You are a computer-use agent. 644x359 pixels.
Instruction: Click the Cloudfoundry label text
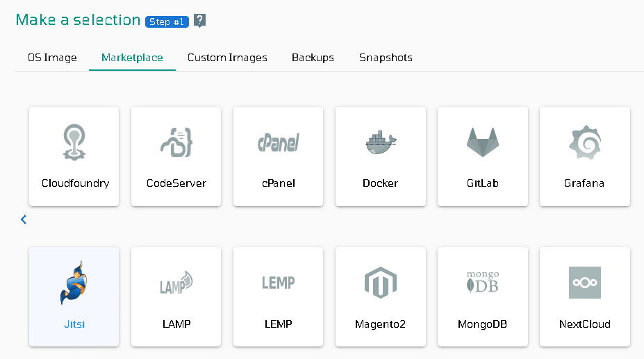click(x=75, y=183)
